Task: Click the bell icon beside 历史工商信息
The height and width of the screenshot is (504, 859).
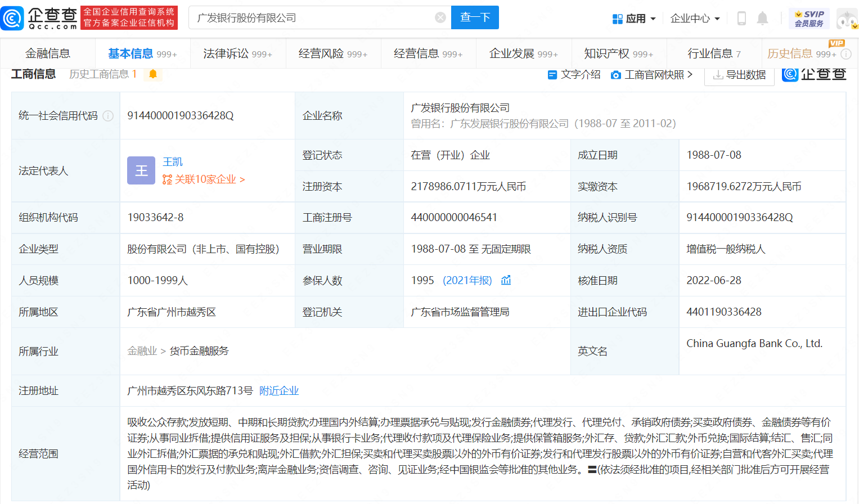Action: coord(152,74)
